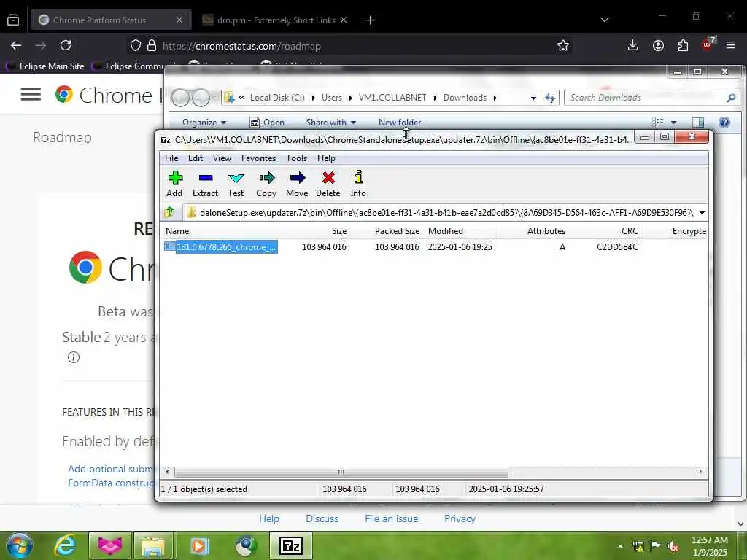Open the Tools menu in 7-Zip
The image size is (747, 560).
click(x=296, y=158)
